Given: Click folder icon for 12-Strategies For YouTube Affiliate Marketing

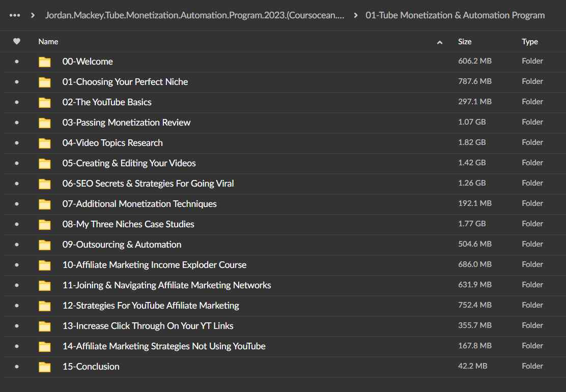Looking at the screenshot, I should click(x=45, y=306).
